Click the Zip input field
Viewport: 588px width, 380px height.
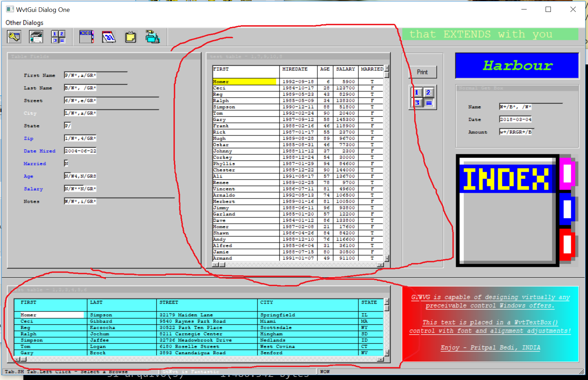[x=80, y=138]
